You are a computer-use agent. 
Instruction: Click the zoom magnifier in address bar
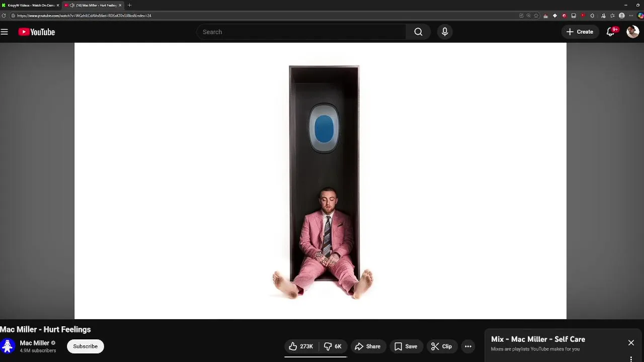pyautogui.click(x=528, y=16)
